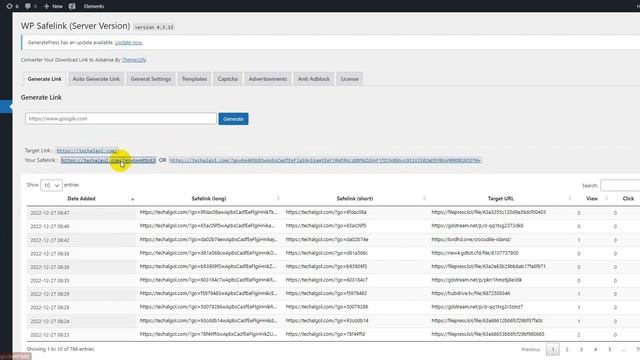The width and height of the screenshot is (640, 360).
Task: Open the Templates tab
Action: click(x=194, y=79)
